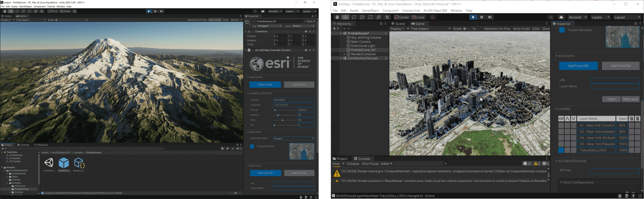Collapse the LAYERS section in forMaps Inspector
The image size is (644, 199).
pos(557,109)
